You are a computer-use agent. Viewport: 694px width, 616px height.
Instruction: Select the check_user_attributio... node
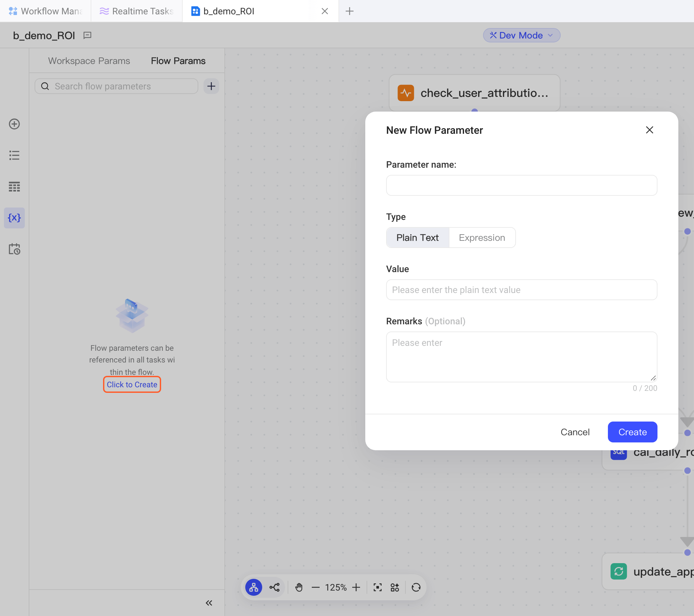474,93
